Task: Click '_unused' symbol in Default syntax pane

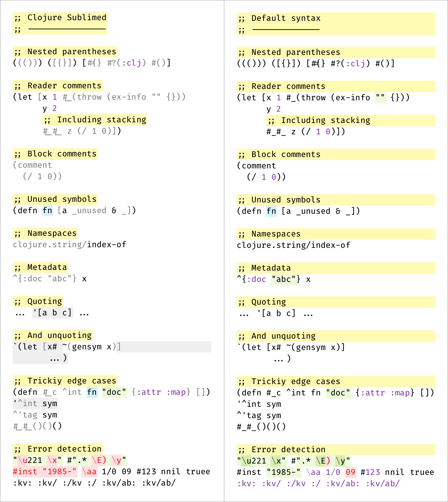Action: coord(313,211)
